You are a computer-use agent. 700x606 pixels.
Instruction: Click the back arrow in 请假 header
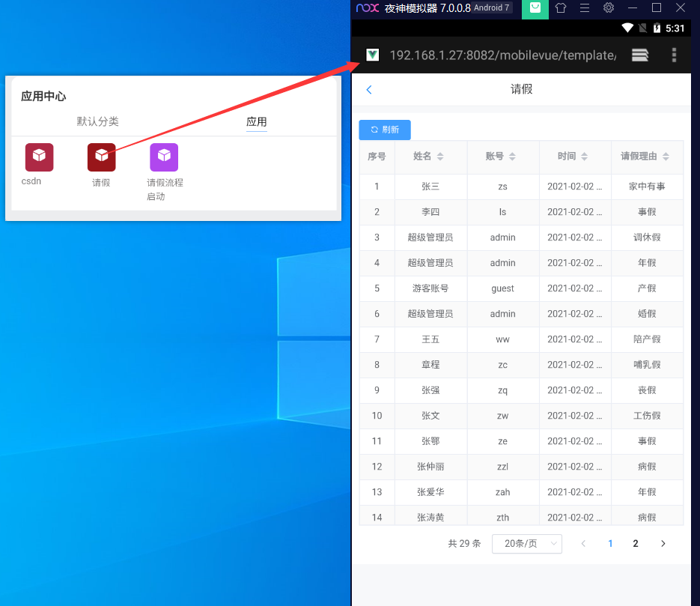(x=368, y=90)
